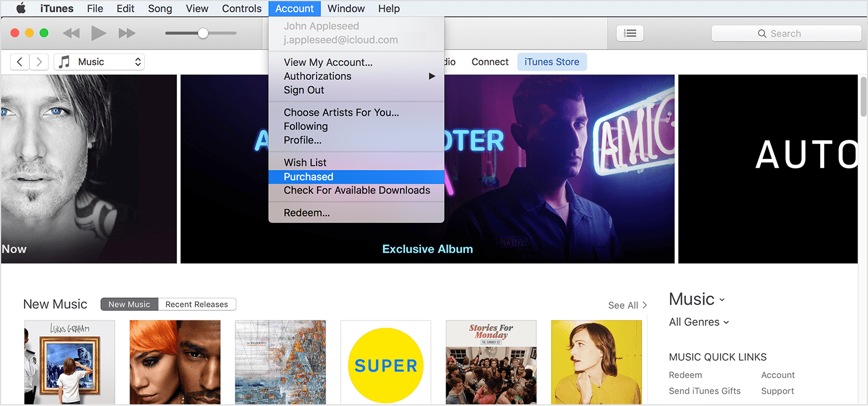The image size is (868, 406).
Task: Click the green full-screen window button
Action: 44,33
